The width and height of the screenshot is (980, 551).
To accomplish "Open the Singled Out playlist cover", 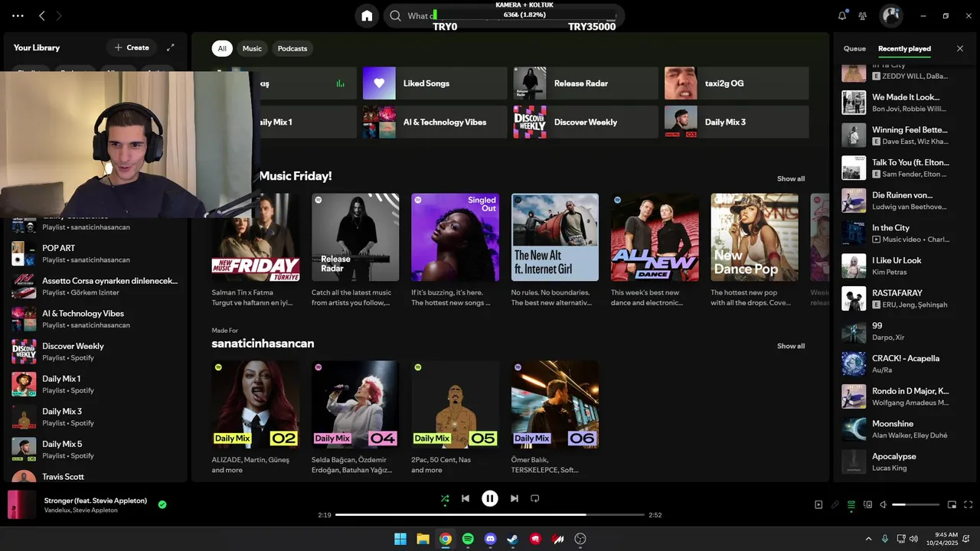I will 455,237.
